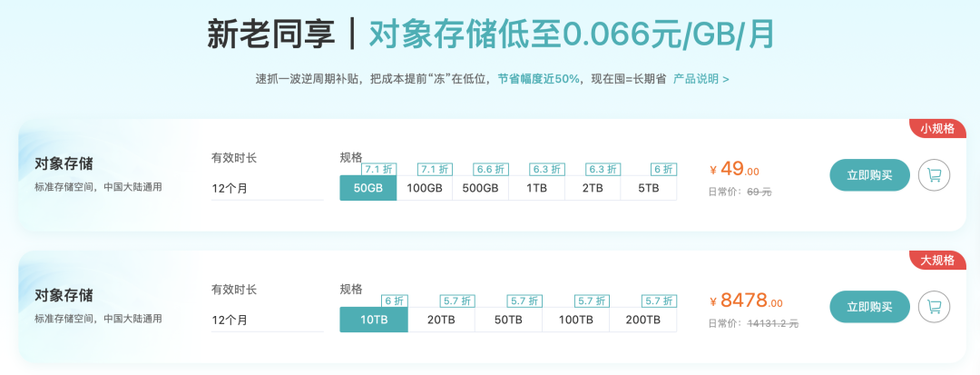The height and width of the screenshot is (375, 980).
Task: Click the 大规格 red tag
Action: point(936,260)
